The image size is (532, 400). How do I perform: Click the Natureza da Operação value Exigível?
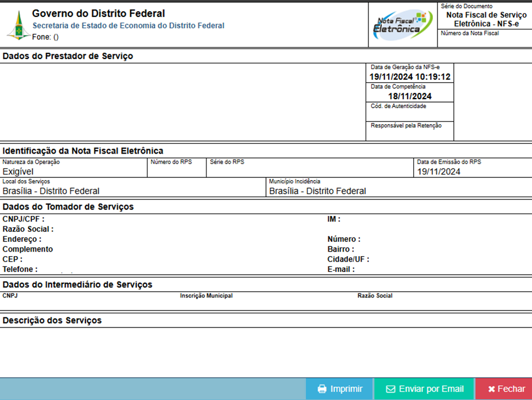click(x=18, y=172)
